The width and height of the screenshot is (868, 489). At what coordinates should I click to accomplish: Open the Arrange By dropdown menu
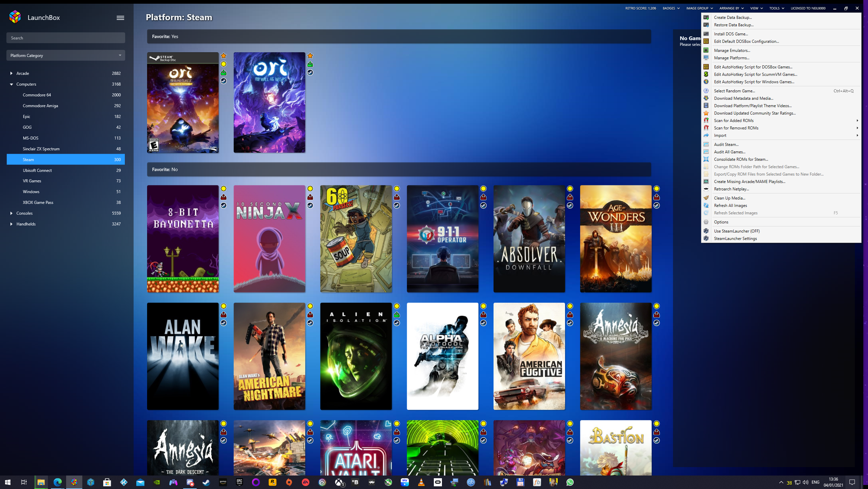[731, 8]
